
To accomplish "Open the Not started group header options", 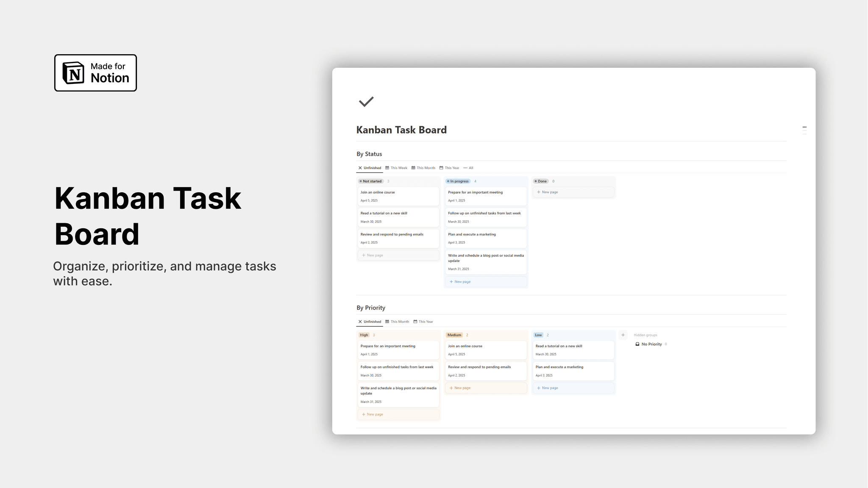I will click(x=371, y=181).
